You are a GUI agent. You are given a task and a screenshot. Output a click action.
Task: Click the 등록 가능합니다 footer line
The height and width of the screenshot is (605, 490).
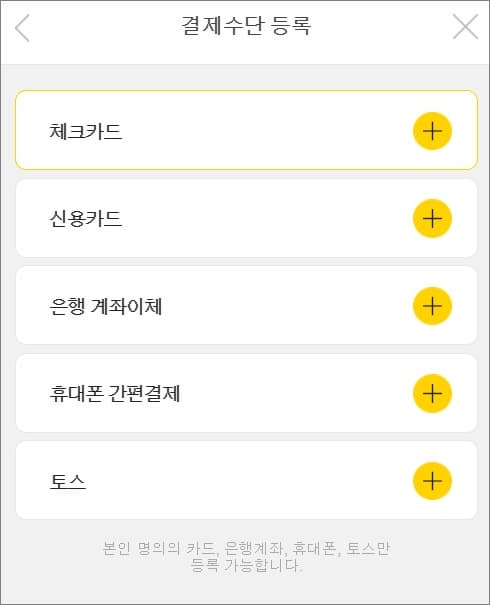[x=246, y=565]
